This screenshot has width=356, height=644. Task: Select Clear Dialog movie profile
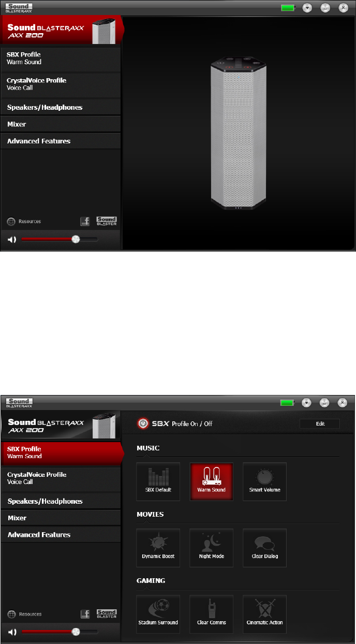tap(264, 548)
